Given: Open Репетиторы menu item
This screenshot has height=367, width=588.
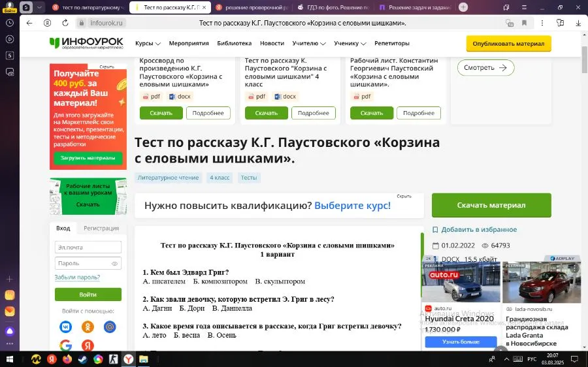Looking at the screenshot, I should 392,44.
